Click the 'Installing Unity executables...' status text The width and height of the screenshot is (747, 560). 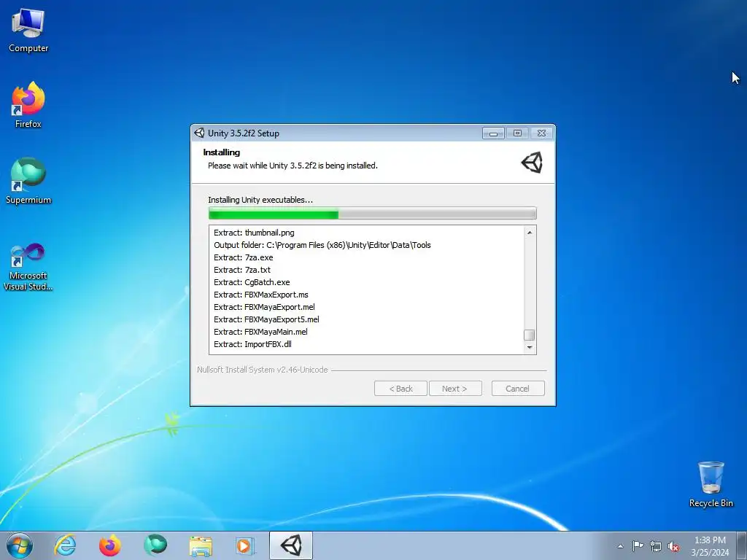coord(260,200)
